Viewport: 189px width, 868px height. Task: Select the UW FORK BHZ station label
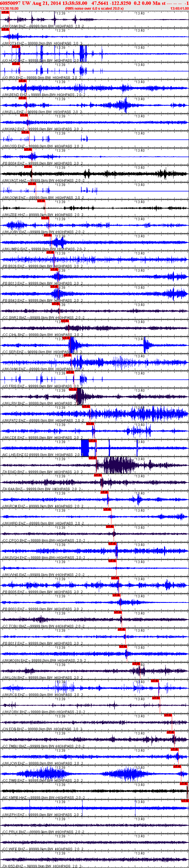pos(44,712)
